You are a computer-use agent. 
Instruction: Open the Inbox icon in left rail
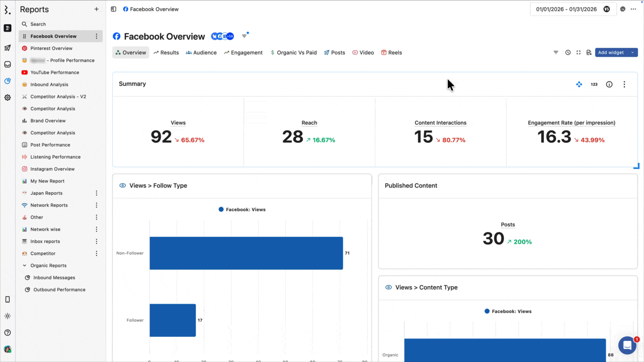click(8, 64)
